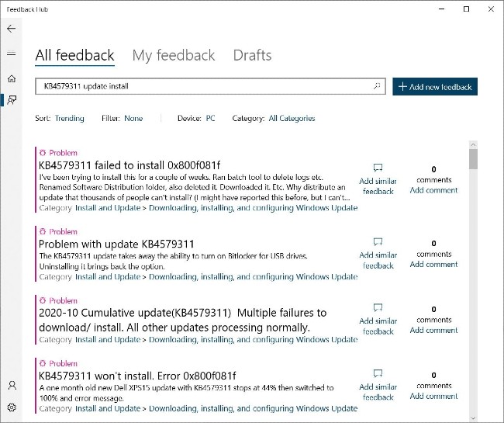This screenshot has width=504, height=423.
Task: Add similar feedback icon for 'failed to install' item
Action: point(378,168)
